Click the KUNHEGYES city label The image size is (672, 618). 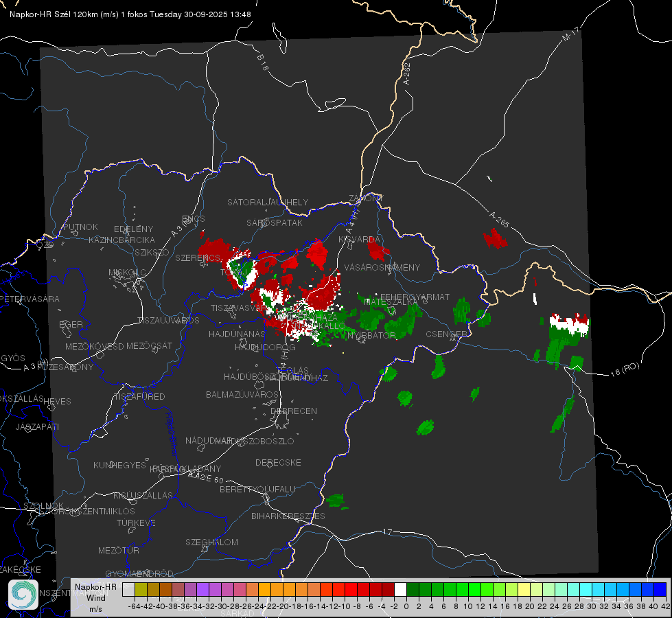tap(119, 465)
